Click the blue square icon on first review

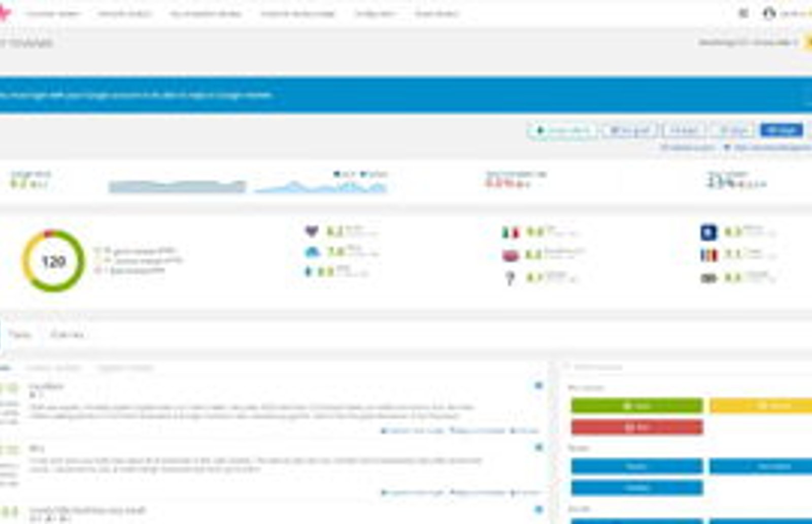(x=539, y=386)
